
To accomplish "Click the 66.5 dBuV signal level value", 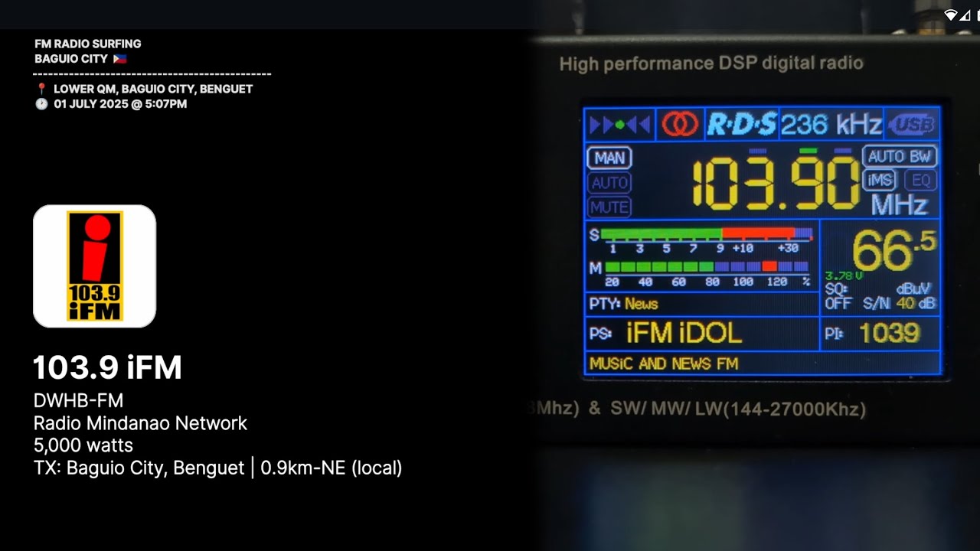I will [x=894, y=250].
